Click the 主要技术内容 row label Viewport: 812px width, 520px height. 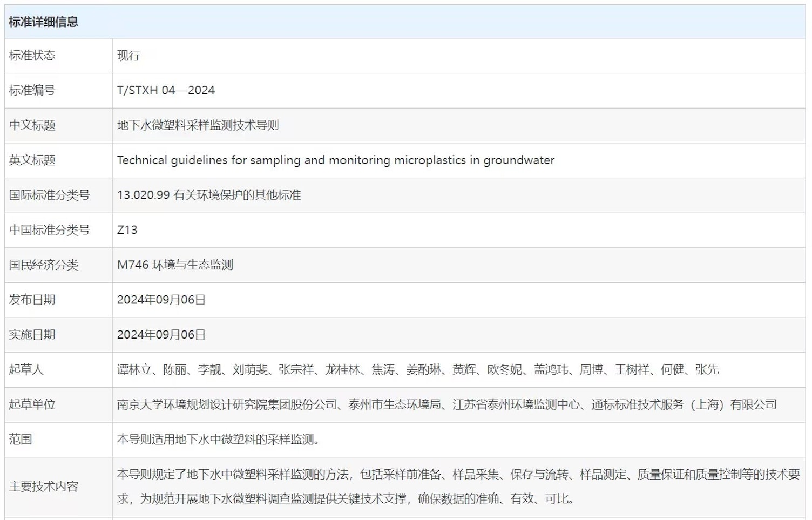pos(44,487)
